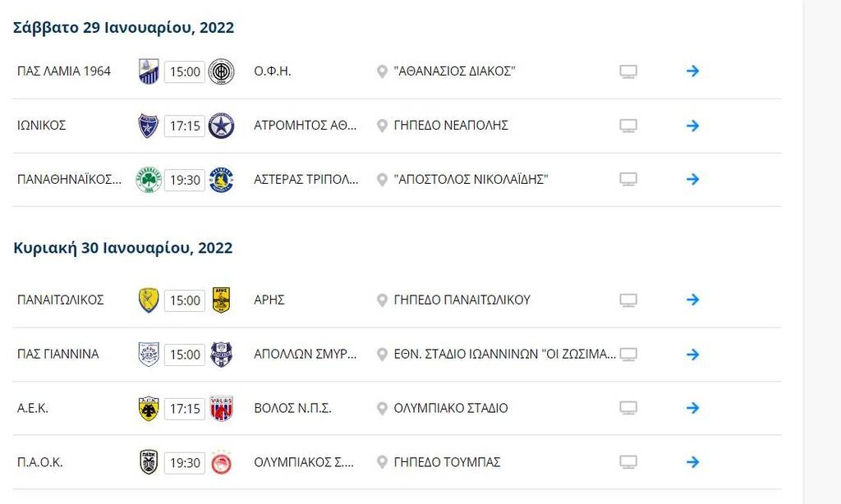This screenshot has height=504, width=841.
Task: Click the TV broadcast icon for ΠΑΣ ΛΑΜΙΑ match
Action: [x=628, y=71]
